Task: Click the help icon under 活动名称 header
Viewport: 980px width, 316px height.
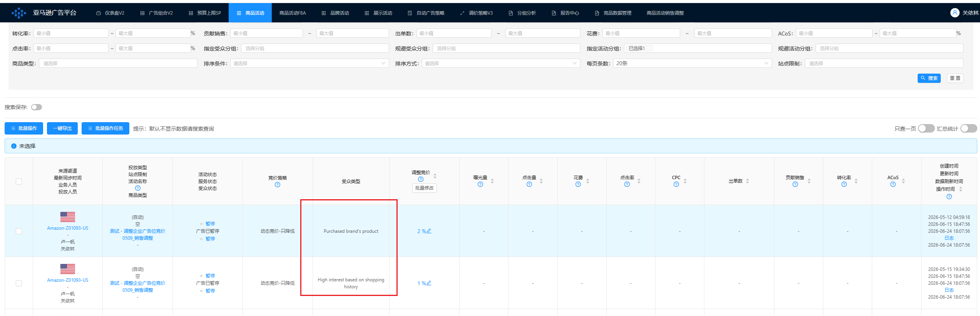Action: pyautogui.click(x=138, y=188)
